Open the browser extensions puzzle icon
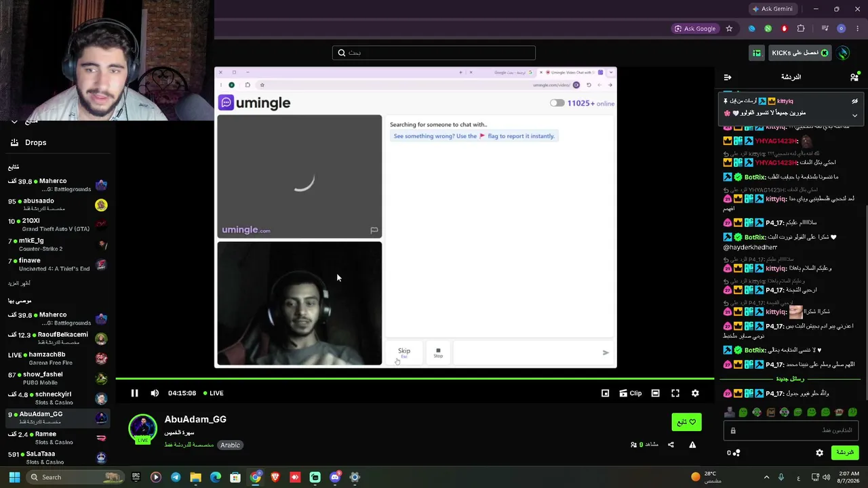The image size is (868, 488). [801, 28]
